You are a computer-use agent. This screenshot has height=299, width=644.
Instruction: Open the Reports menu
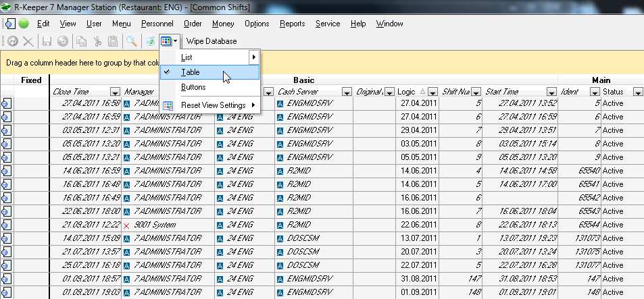point(293,24)
